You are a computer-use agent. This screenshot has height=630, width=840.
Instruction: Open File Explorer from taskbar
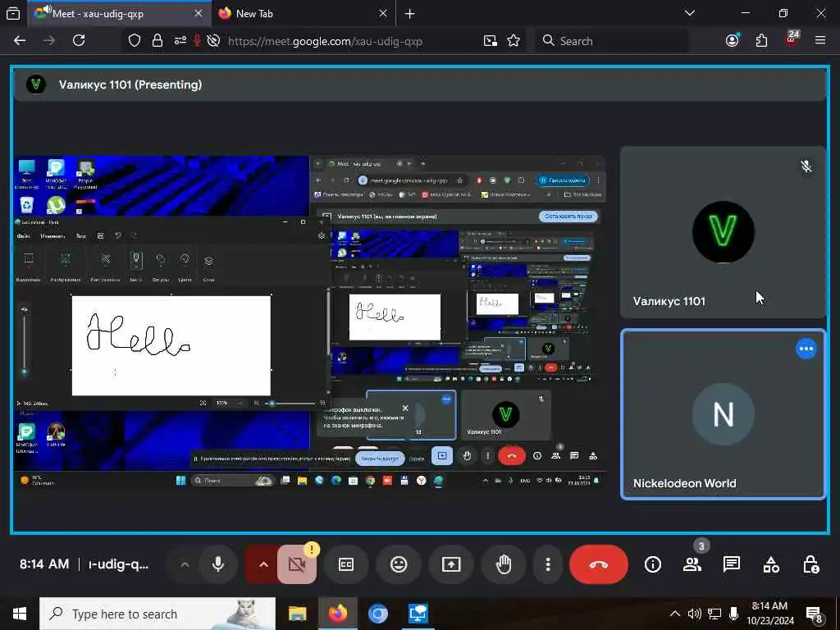297,614
